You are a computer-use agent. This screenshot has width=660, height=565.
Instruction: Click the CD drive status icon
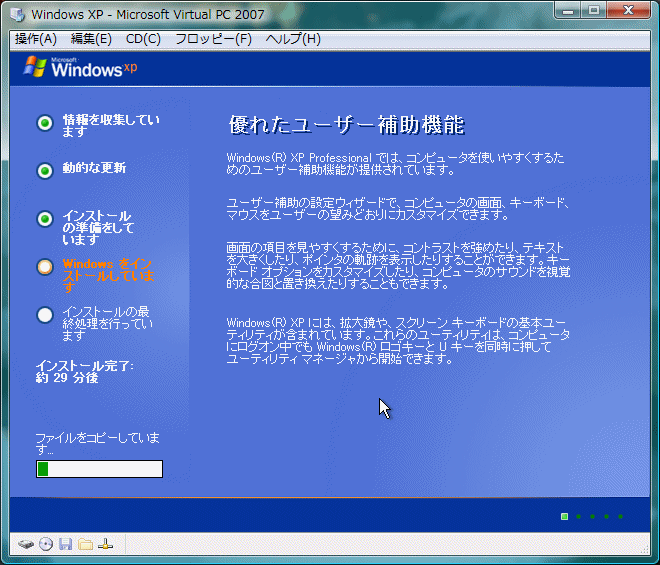coord(46,544)
